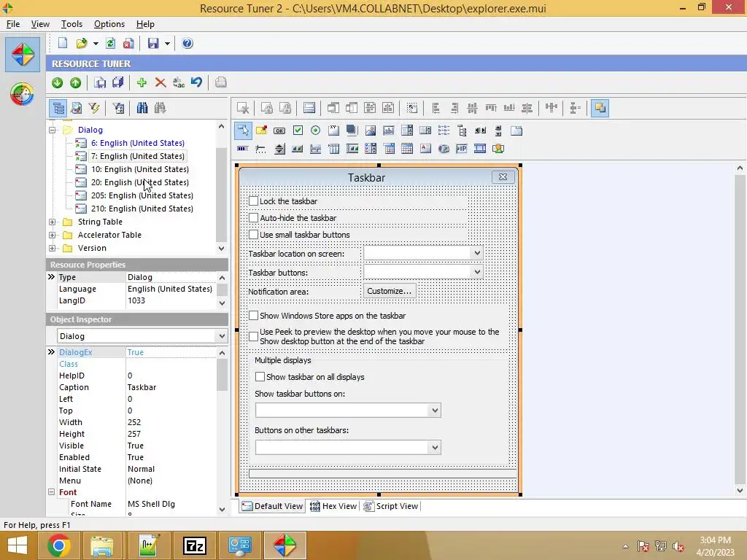Image resolution: width=747 pixels, height=560 pixels.
Task: Choose the radio button control tool
Action: click(315, 131)
